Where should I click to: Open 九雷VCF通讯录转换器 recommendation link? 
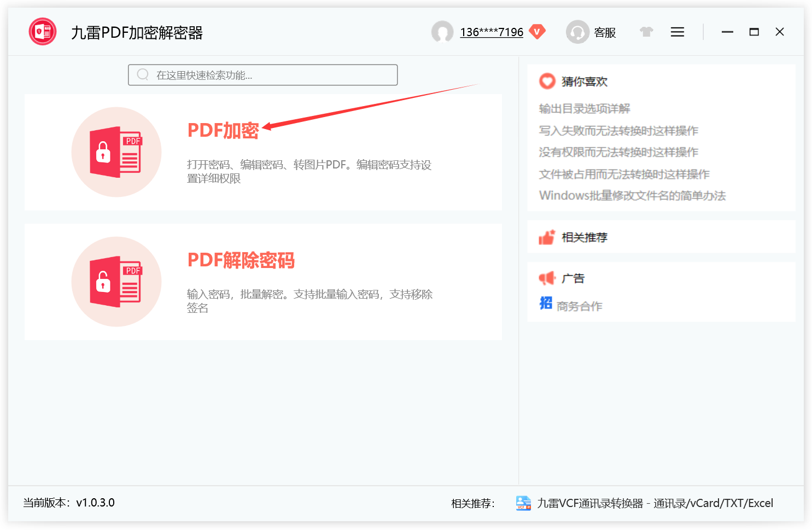(655, 503)
